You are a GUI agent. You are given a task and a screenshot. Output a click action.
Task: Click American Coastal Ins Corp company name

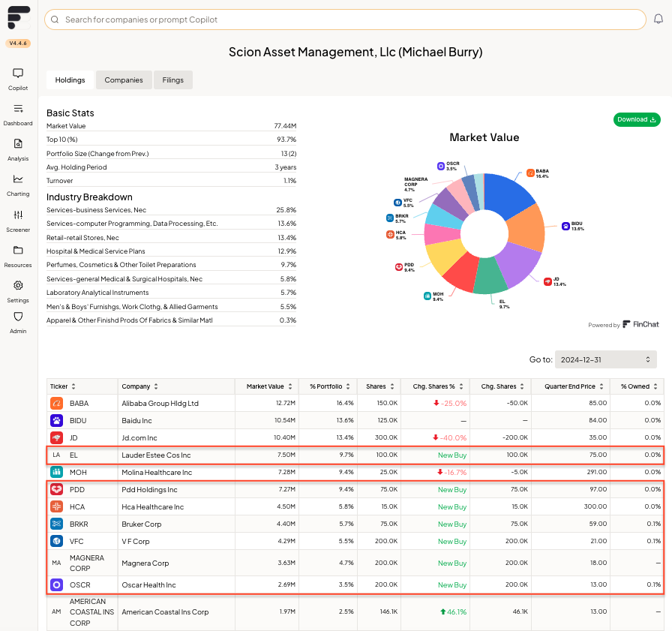tap(165, 612)
